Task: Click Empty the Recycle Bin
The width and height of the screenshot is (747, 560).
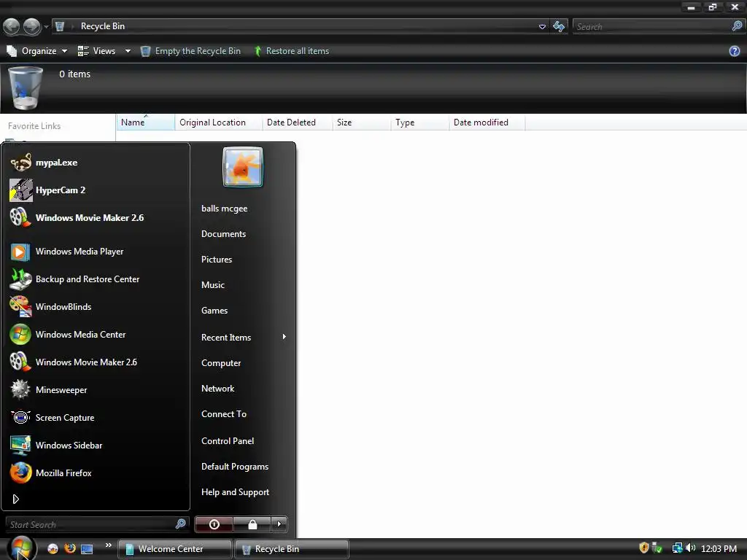Action: coord(190,51)
